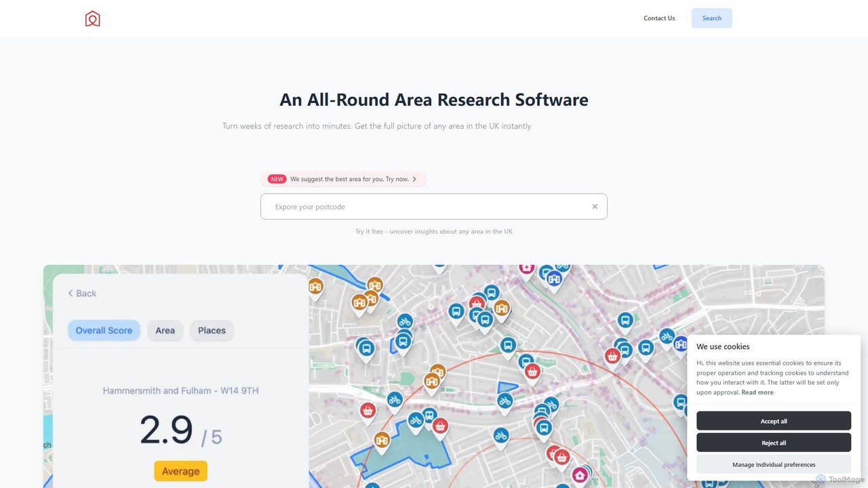Click the 'Try it free' caption text
This screenshot has width=868, height=488.
pyautogui.click(x=434, y=232)
